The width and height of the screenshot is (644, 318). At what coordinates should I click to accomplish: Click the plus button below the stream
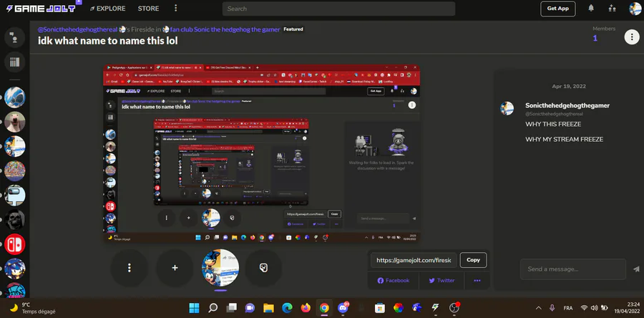[x=175, y=268]
